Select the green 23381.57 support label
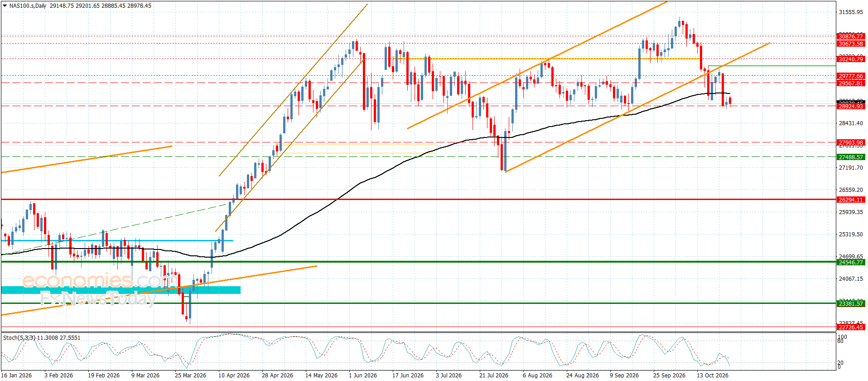This screenshot has height=381, width=868. 851,304
